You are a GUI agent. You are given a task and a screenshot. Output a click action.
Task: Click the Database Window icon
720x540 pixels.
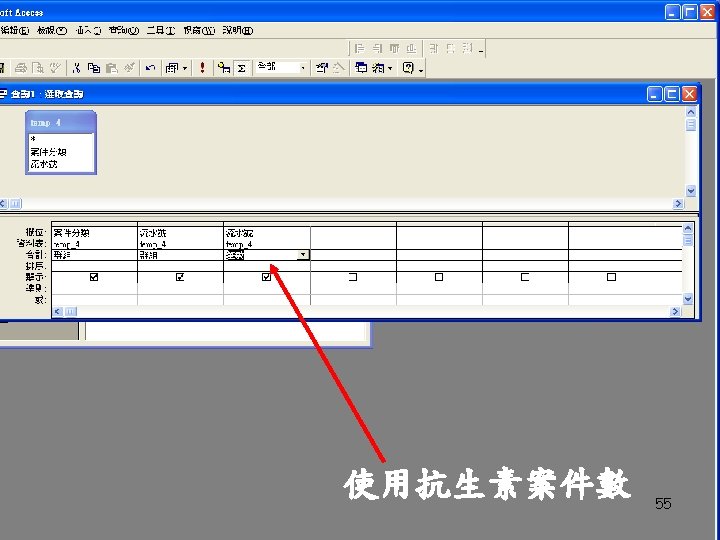361,68
